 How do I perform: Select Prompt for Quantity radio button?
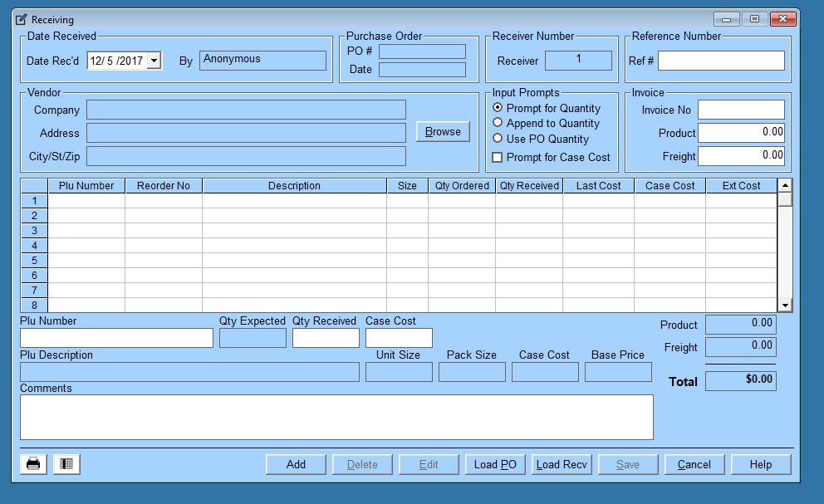tap(497, 107)
